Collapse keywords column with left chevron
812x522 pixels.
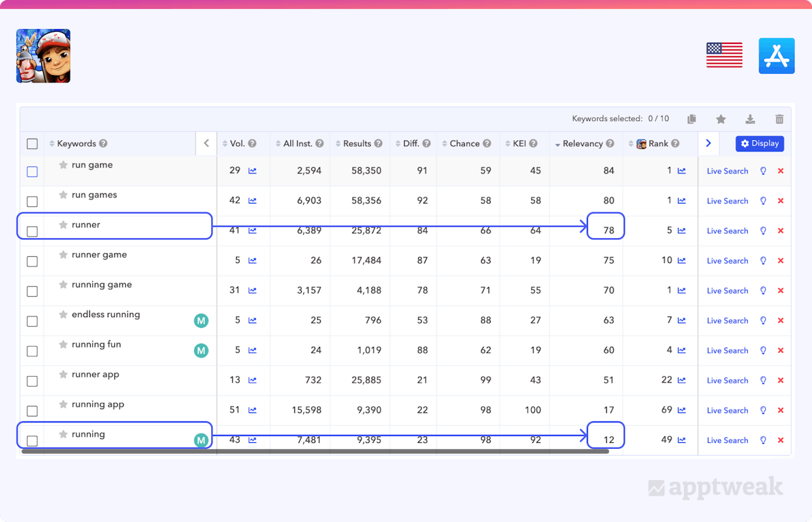pyautogui.click(x=206, y=143)
